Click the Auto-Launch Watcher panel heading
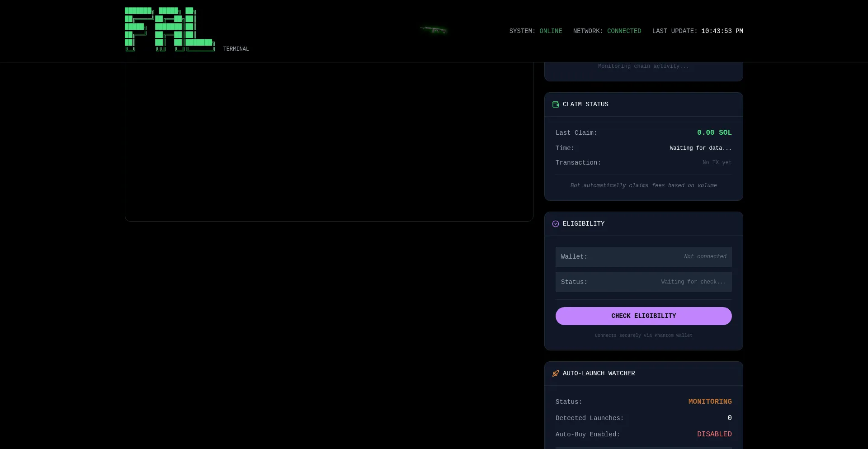868x449 pixels. click(599, 373)
